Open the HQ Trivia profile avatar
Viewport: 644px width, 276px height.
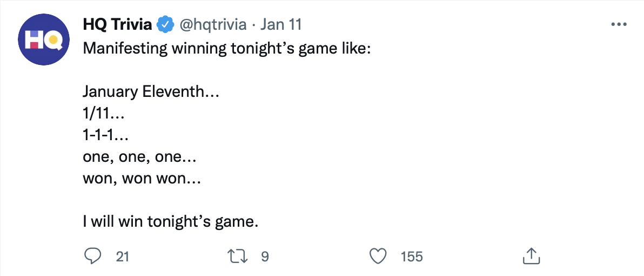[42, 41]
